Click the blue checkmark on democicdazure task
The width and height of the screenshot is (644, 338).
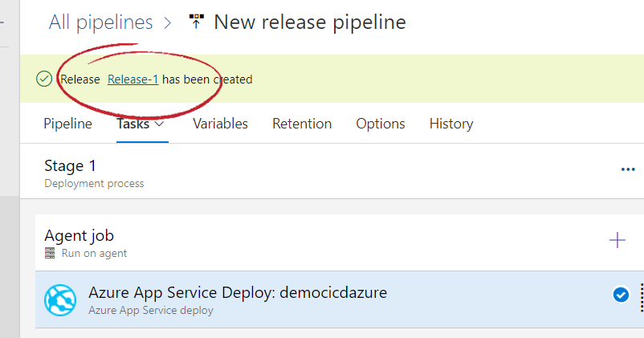(621, 295)
